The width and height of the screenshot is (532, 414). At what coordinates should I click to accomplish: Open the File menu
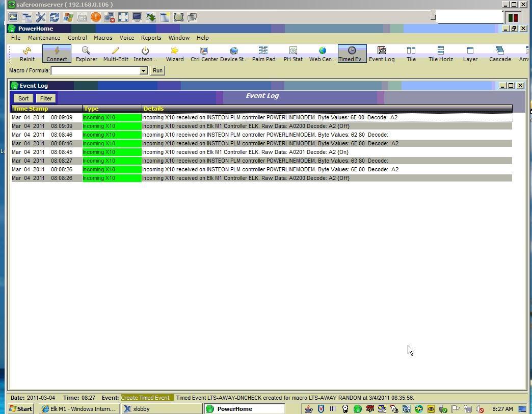click(16, 38)
